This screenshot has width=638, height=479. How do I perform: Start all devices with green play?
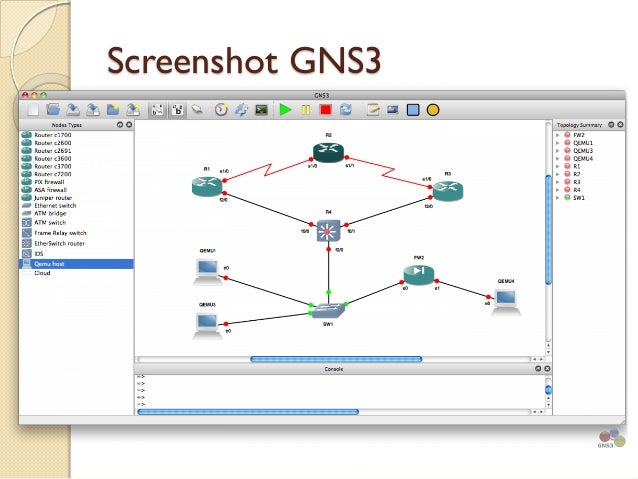[x=285, y=109]
